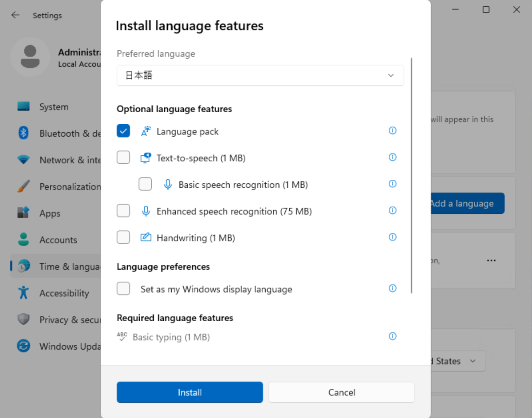Click info icon for Basic speech recognition
The image size is (532, 418).
click(392, 184)
